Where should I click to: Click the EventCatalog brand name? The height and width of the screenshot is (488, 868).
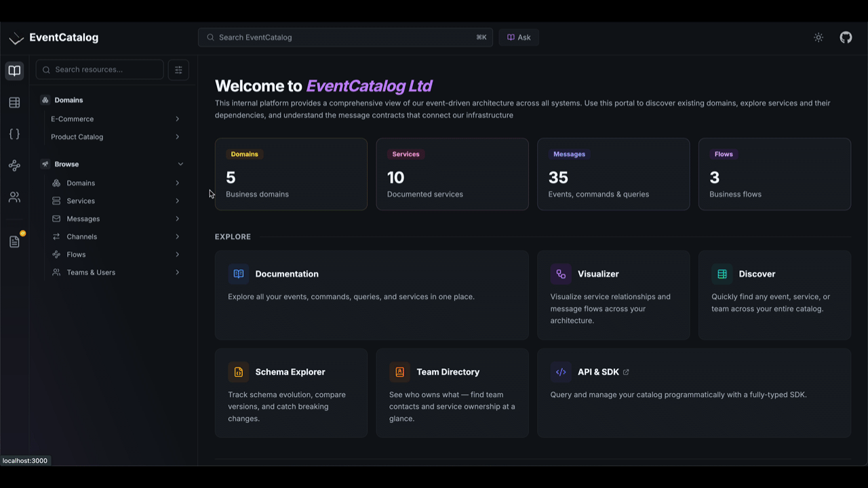click(x=64, y=38)
